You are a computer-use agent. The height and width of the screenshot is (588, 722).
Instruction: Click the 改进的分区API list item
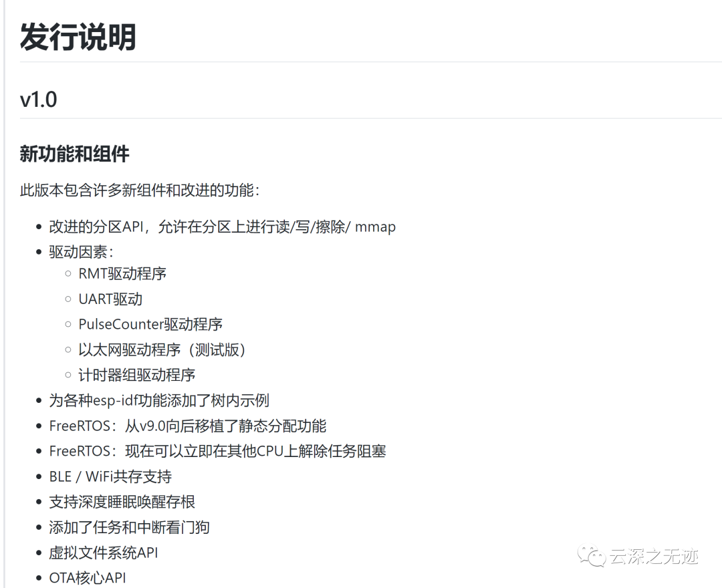point(223,227)
